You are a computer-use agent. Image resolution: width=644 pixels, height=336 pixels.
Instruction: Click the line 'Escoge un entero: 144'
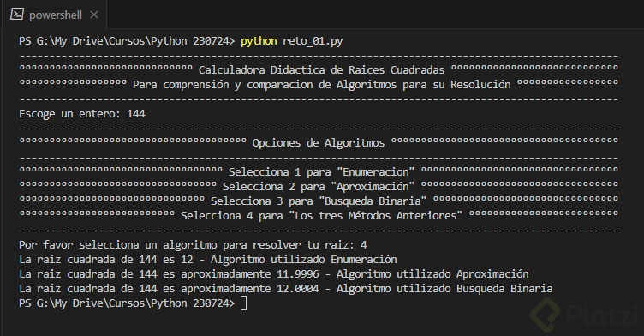click(x=82, y=114)
